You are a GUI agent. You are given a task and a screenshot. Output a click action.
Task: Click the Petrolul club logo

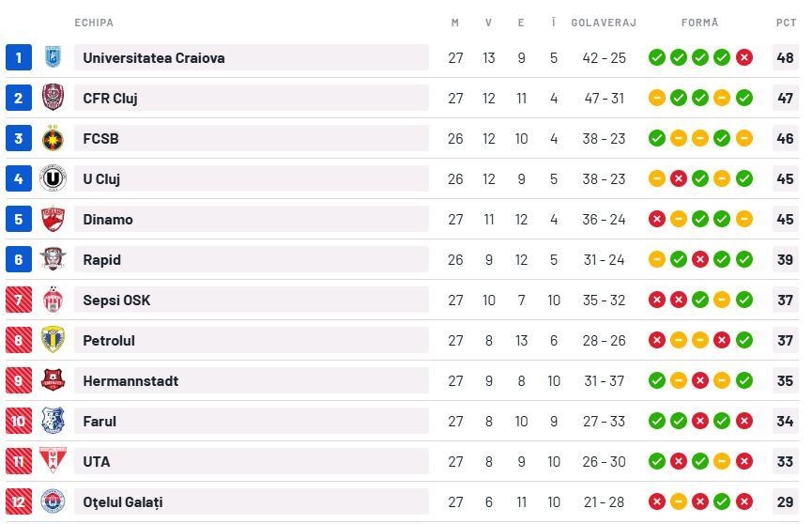click(54, 340)
